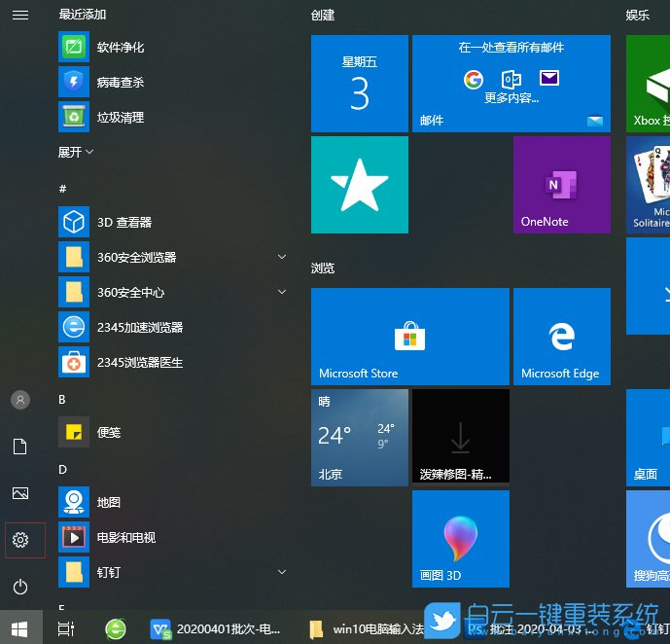Open the 泼辣修图 download tile
670x644 pixels.
pyautogui.click(x=461, y=436)
